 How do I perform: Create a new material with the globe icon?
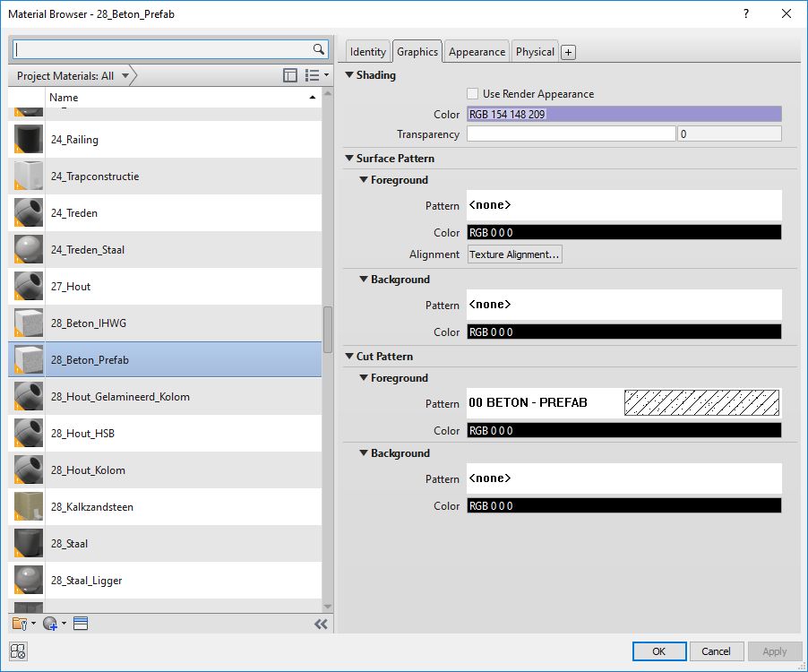49,624
